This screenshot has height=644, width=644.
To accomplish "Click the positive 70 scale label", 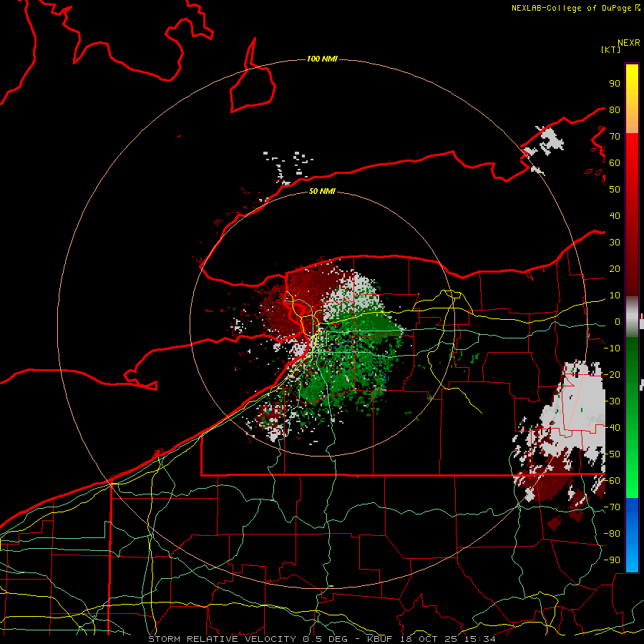I will pos(615,137).
